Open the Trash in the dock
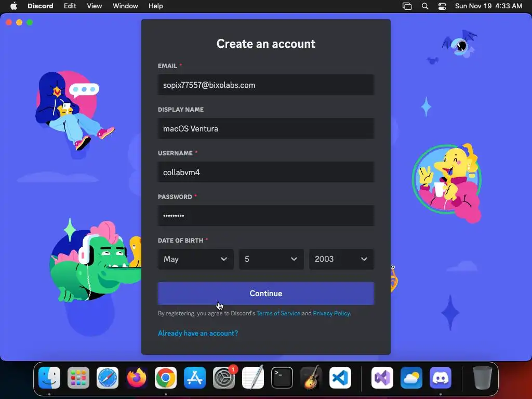Screen dimensions: 532x399 coord(483,378)
